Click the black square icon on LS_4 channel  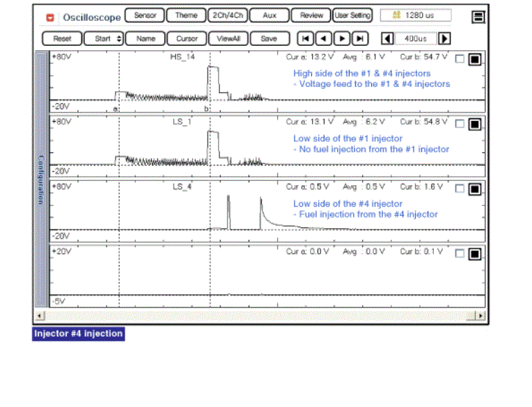click(474, 189)
